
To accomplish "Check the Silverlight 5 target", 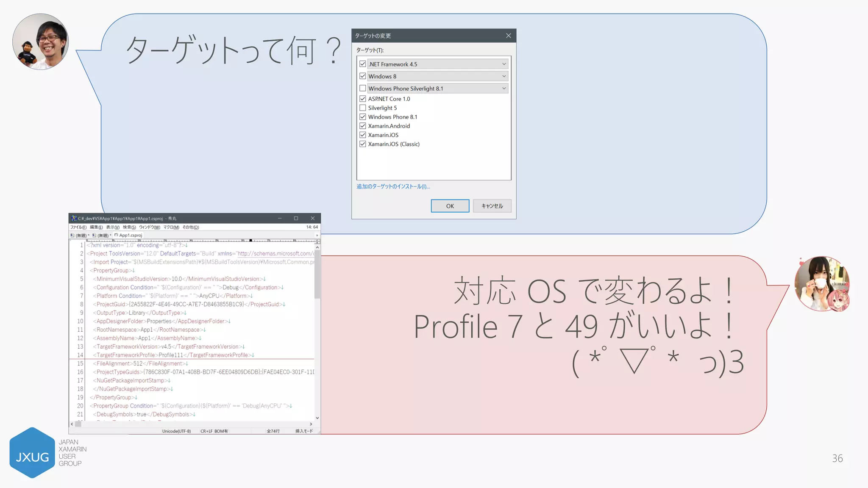I will point(362,108).
